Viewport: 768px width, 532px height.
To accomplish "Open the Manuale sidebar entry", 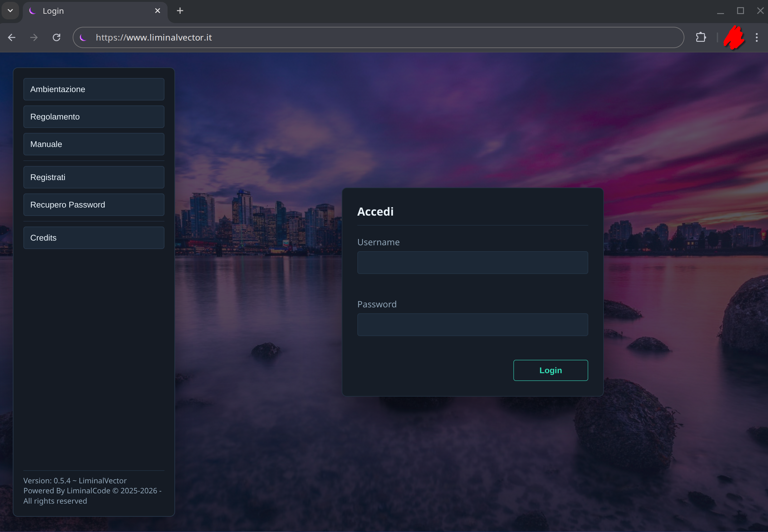I will point(94,144).
